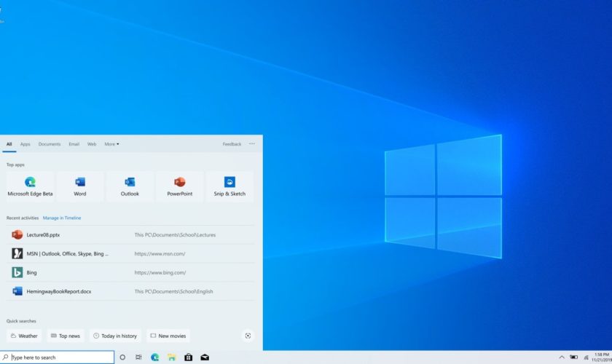
Task: Click the search with screenshot icon
Action: (x=248, y=336)
